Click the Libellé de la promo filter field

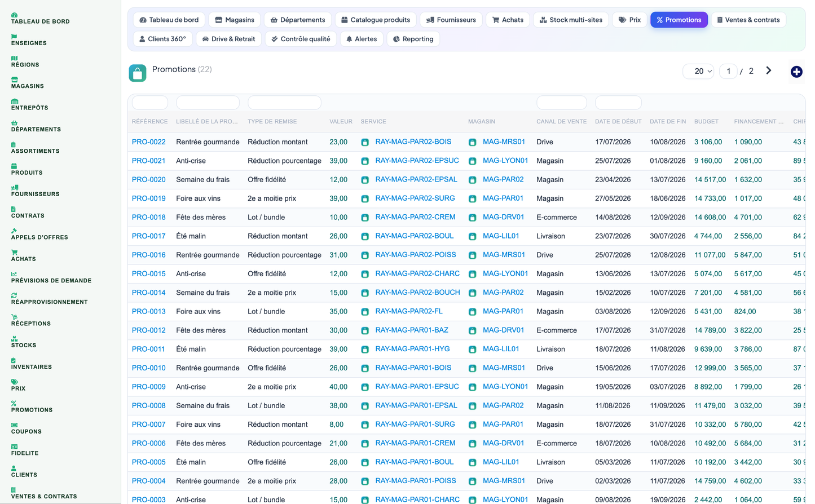tap(208, 103)
